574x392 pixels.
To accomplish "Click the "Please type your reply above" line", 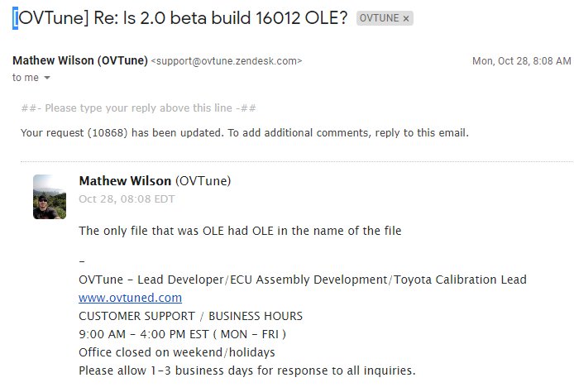I will pos(139,108).
